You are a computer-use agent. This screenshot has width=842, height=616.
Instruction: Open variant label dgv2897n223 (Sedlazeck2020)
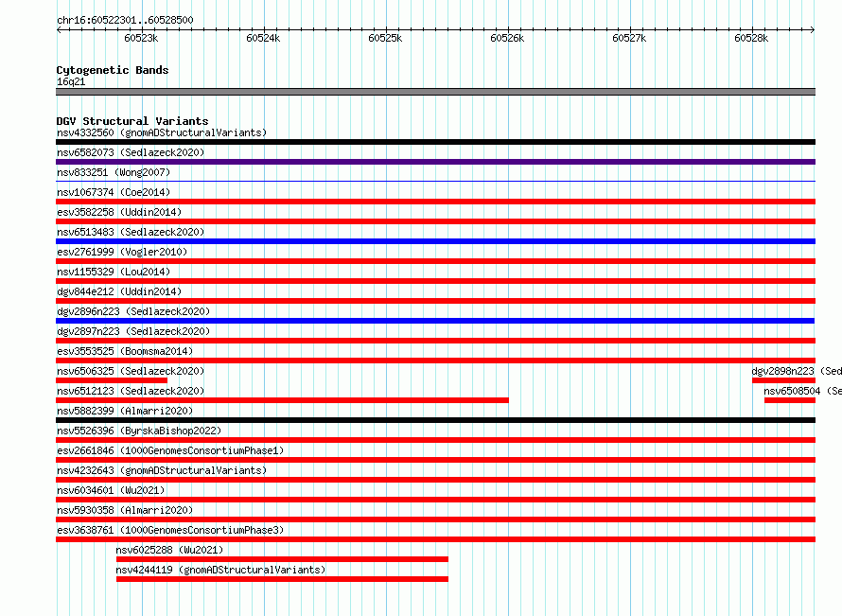click(133, 331)
